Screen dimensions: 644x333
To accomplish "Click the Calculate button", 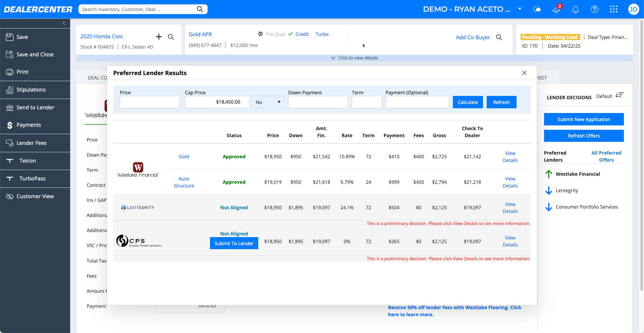I will tap(468, 102).
